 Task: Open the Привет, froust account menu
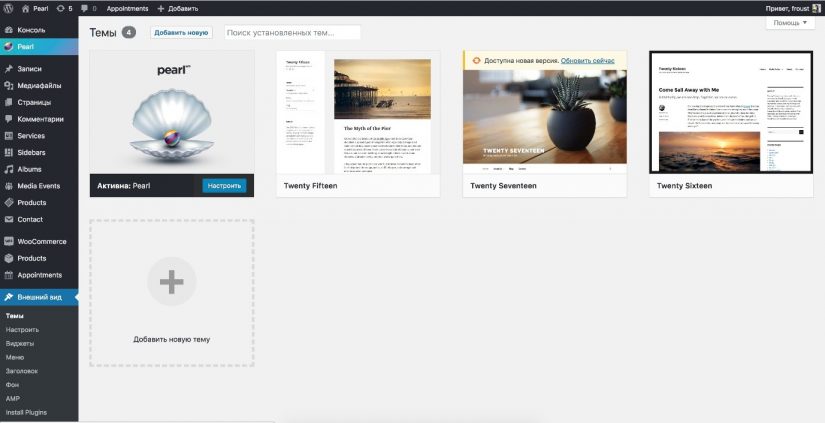pos(793,8)
